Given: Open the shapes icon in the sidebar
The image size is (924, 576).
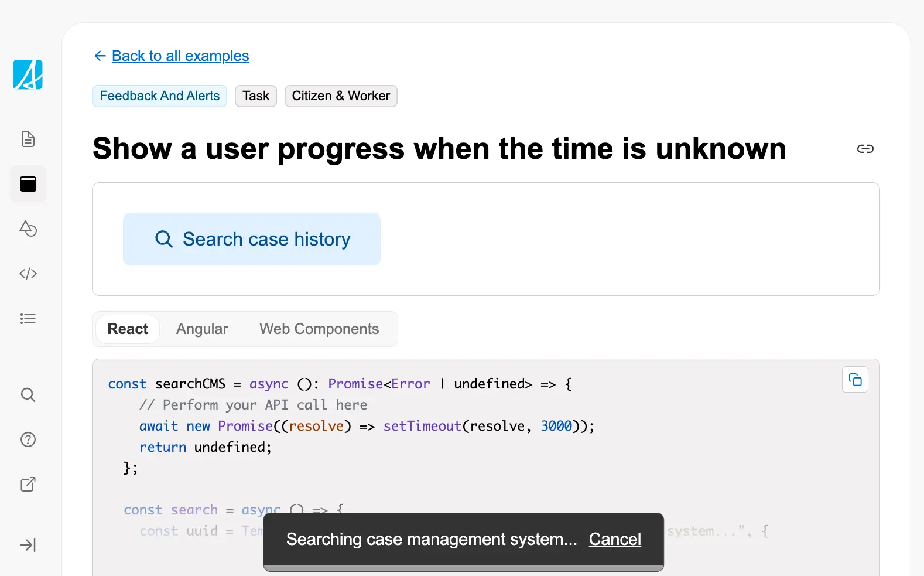Looking at the screenshot, I should click(x=28, y=229).
